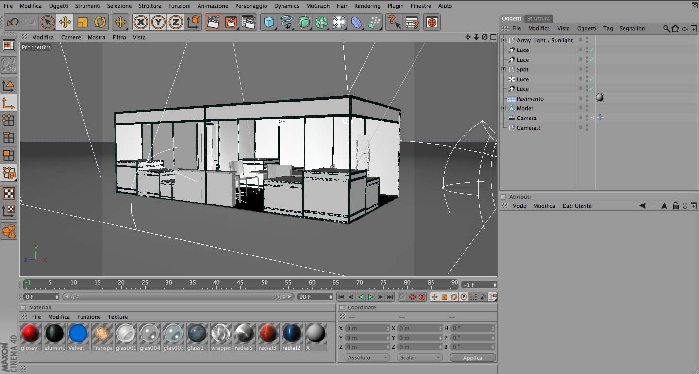This screenshot has height=374, width=699.
Task: Open the File menu in top menu bar
Action: click(x=8, y=6)
